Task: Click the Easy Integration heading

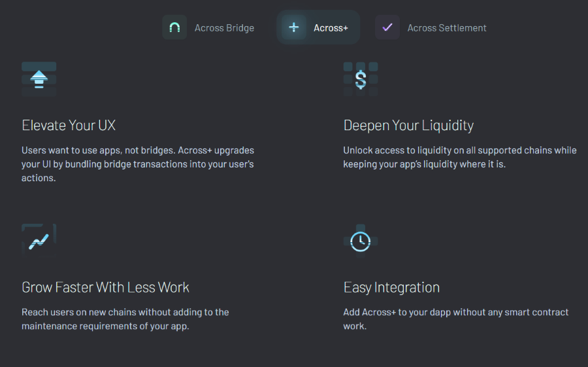Action: click(x=391, y=287)
